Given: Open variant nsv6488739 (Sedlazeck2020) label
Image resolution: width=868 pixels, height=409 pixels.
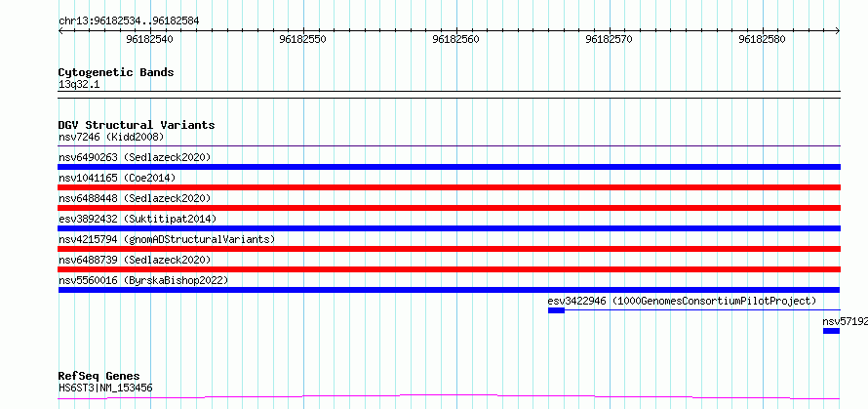Looking at the screenshot, I should click(x=135, y=260).
